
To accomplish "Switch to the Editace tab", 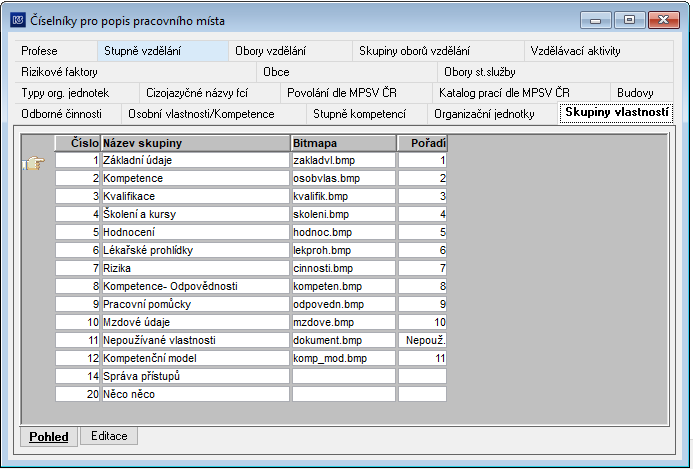I will coord(109,436).
